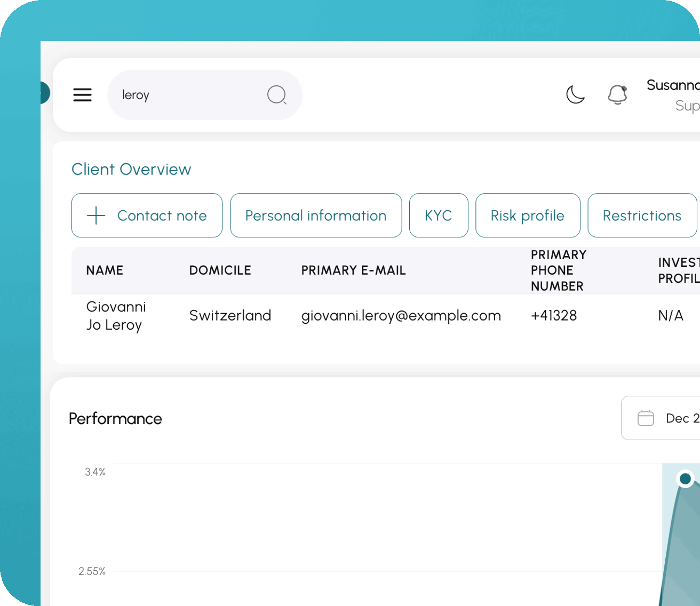
Task: Focus the search field containing "leroy"
Action: coord(187,95)
